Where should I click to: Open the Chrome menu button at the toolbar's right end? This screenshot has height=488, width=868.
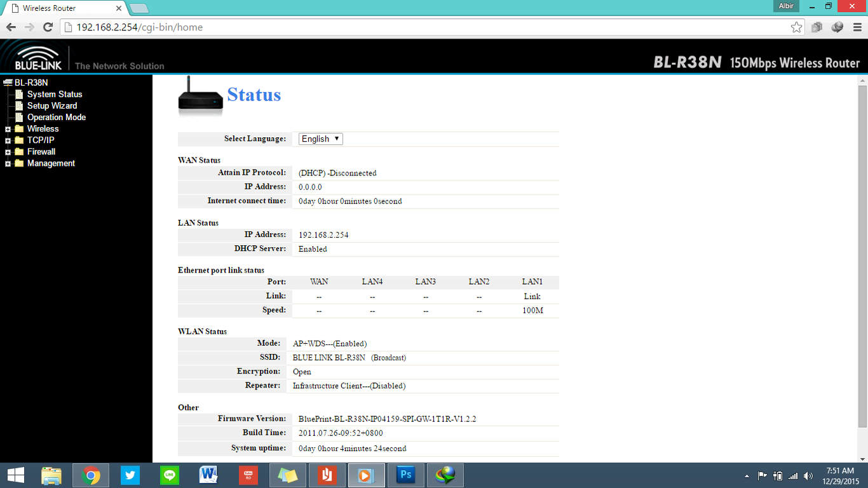pyautogui.click(x=856, y=27)
